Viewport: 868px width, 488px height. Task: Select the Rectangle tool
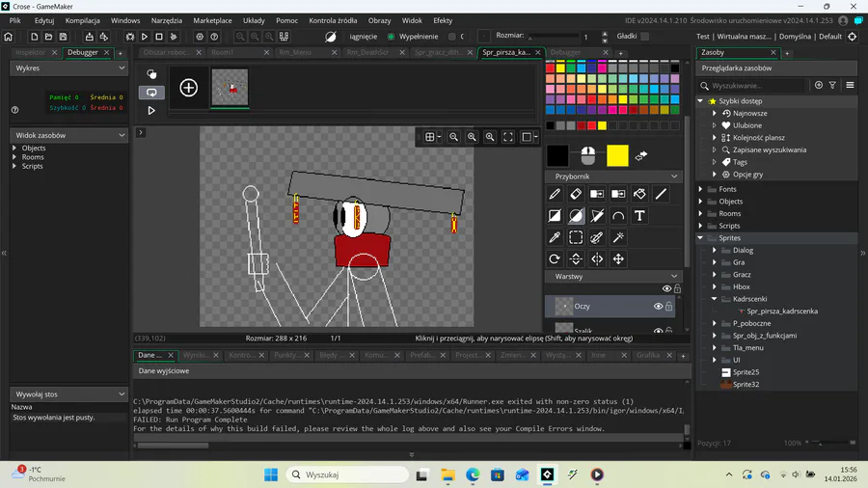click(555, 216)
